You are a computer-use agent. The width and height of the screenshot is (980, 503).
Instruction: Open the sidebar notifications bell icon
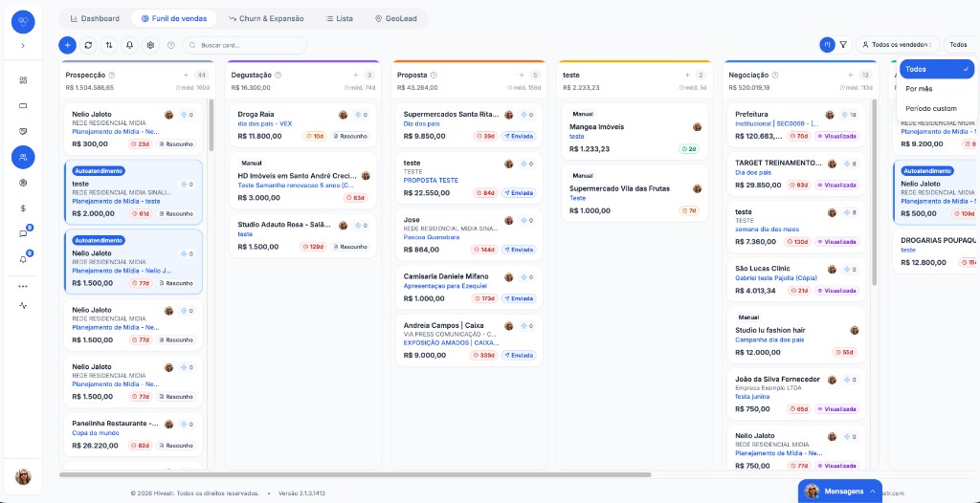(23, 259)
